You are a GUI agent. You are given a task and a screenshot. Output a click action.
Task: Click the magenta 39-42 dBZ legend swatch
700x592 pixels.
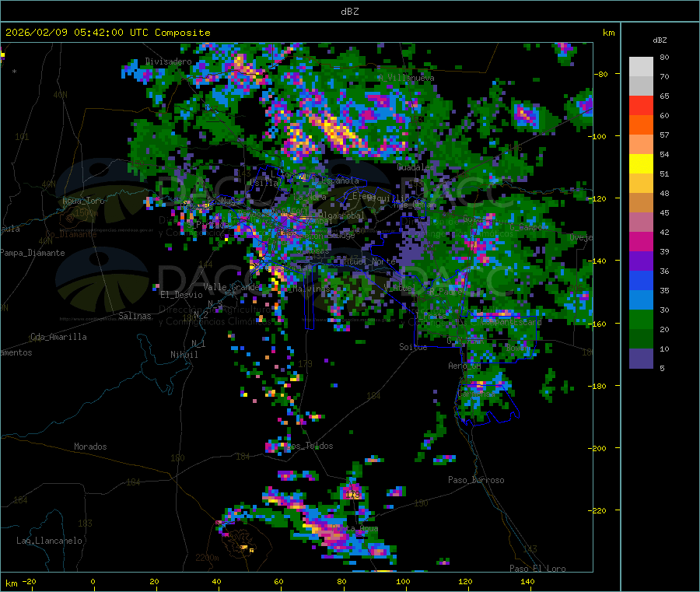point(641,241)
